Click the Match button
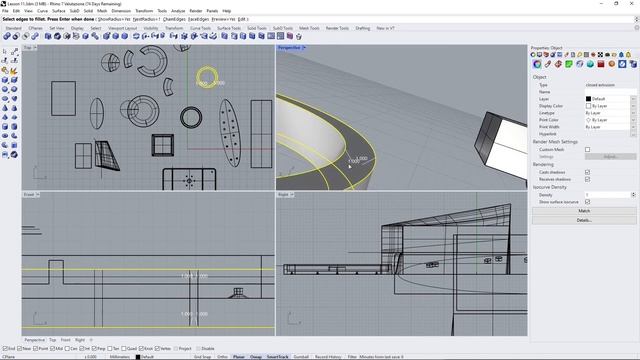Image resolution: width=640 pixels, height=360 pixels. pyautogui.click(x=584, y=211)
